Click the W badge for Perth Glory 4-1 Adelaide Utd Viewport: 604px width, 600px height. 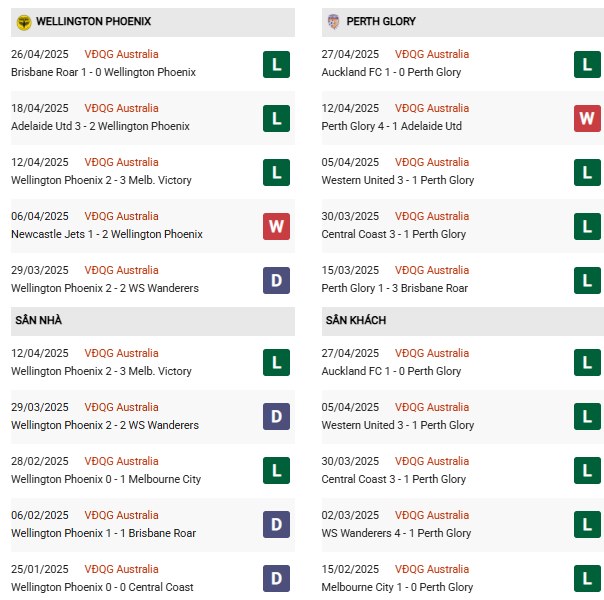(x=587, y=118)
